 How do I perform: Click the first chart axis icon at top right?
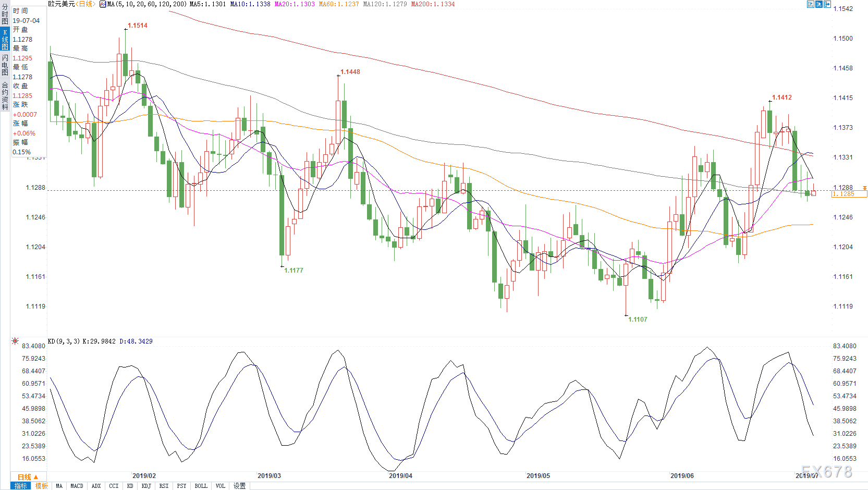pyautogui.click(x=811, y=4)
